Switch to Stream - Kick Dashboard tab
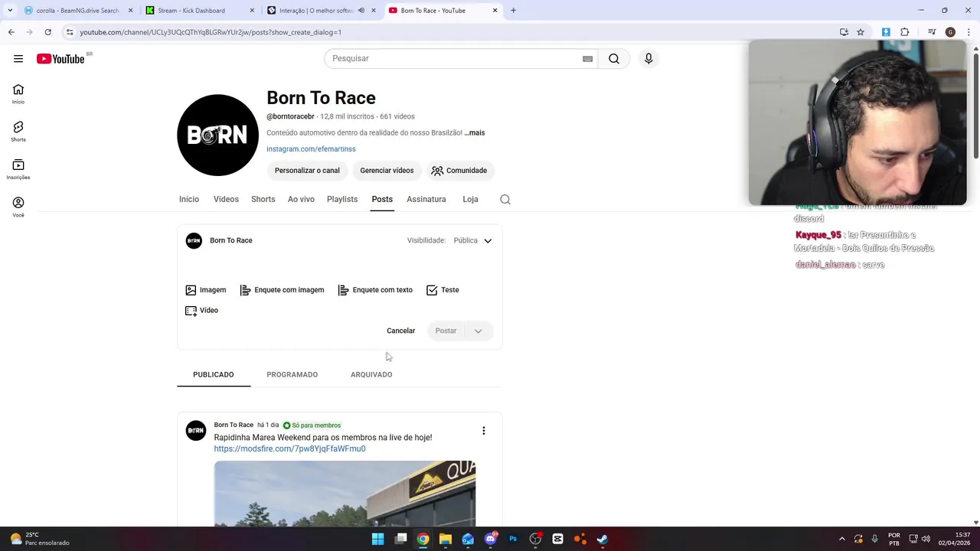The image size is (980, 551). point(198,11)
